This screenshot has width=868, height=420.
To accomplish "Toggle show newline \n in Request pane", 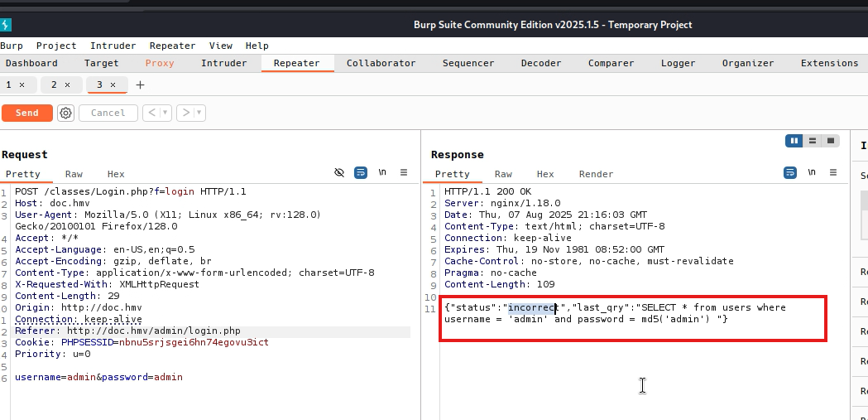I will click(382, 172).
